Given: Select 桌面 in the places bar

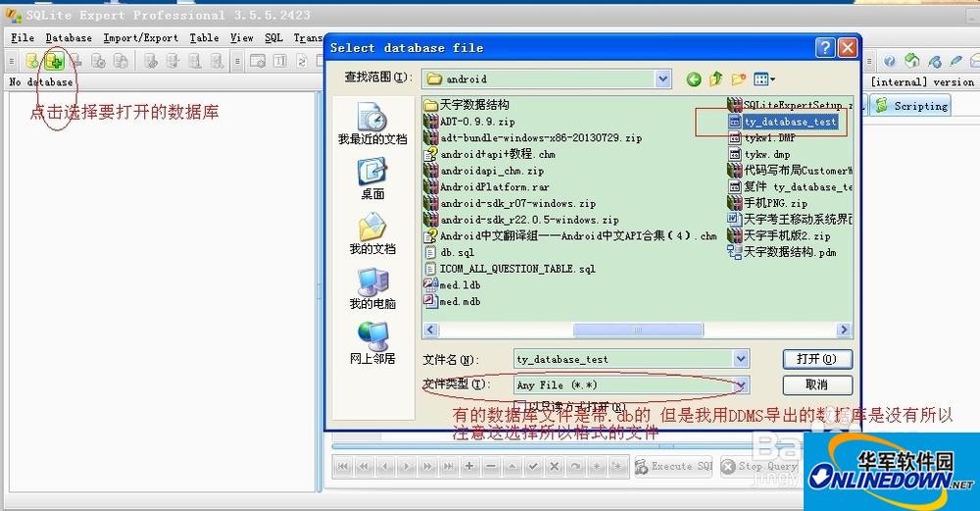Looking at the screenshot, I should [372, 179].
